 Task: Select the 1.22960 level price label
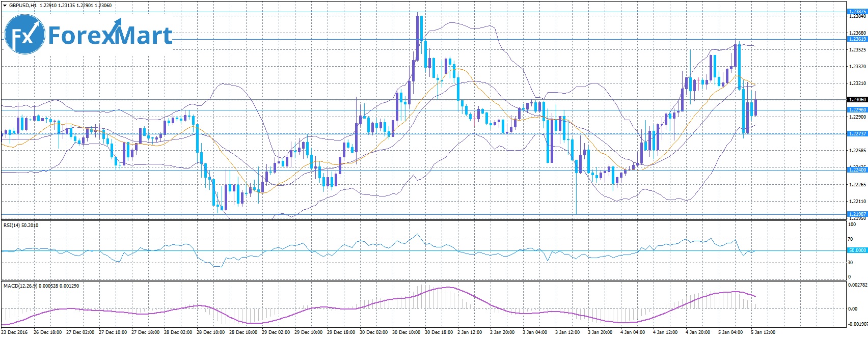[x=857, y=110]
